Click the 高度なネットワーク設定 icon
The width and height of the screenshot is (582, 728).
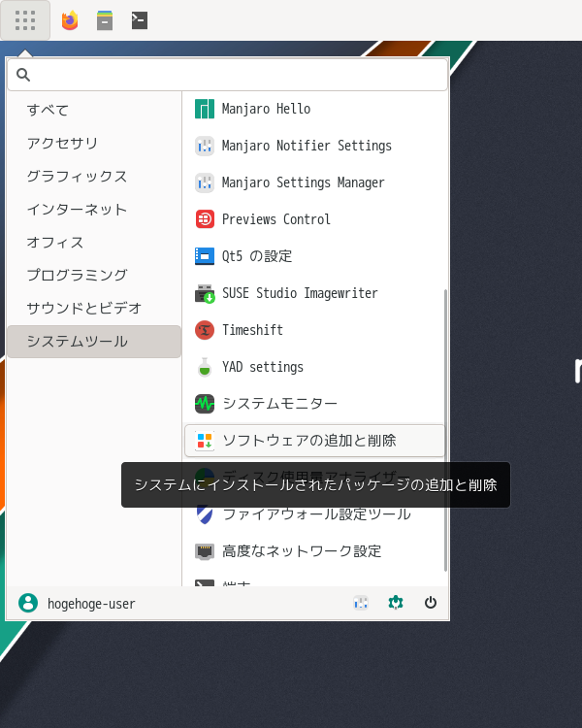click(x=205, y=551)
